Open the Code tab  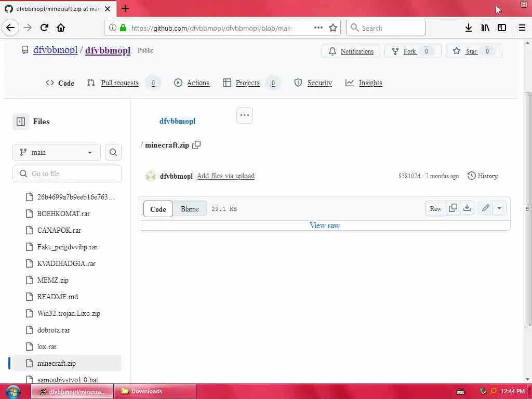[x=60, y=83]
